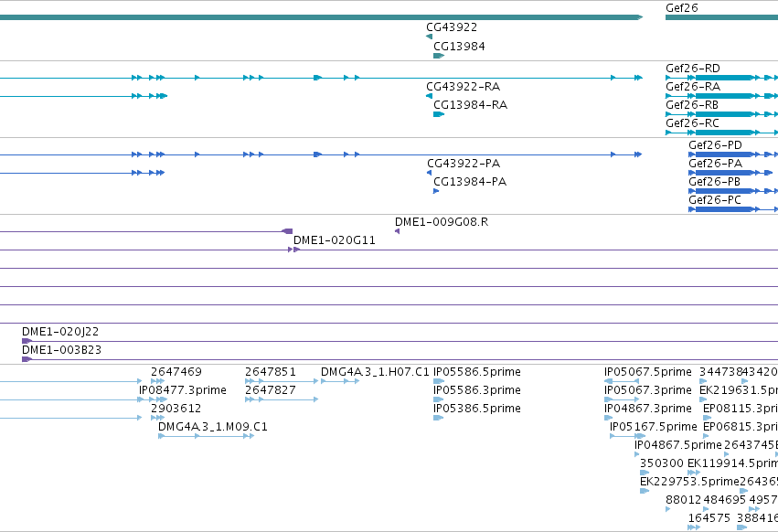The height and width of the screenshot is (532, 778).
Task: Select the Gef26 gene label
Action: (682, 8)
